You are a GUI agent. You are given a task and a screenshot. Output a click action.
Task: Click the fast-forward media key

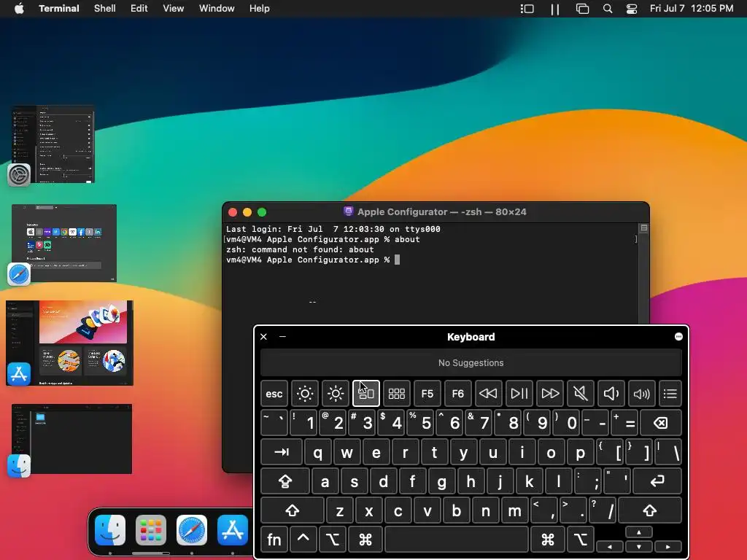(550, 394)
